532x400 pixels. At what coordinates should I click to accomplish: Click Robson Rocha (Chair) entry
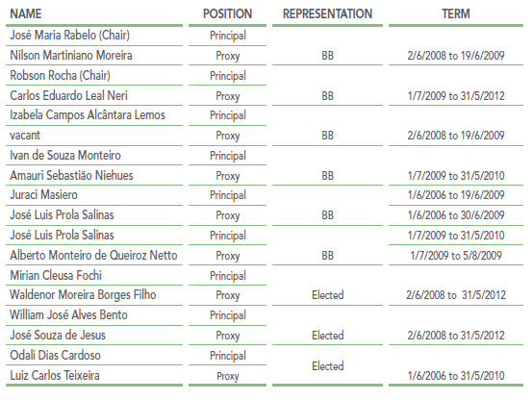[x=60, y=75]
